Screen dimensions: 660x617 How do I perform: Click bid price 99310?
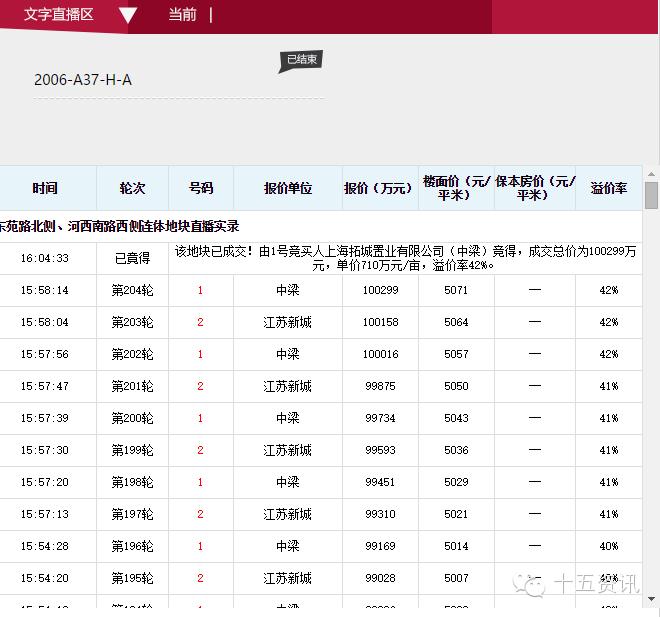[381, 514]
